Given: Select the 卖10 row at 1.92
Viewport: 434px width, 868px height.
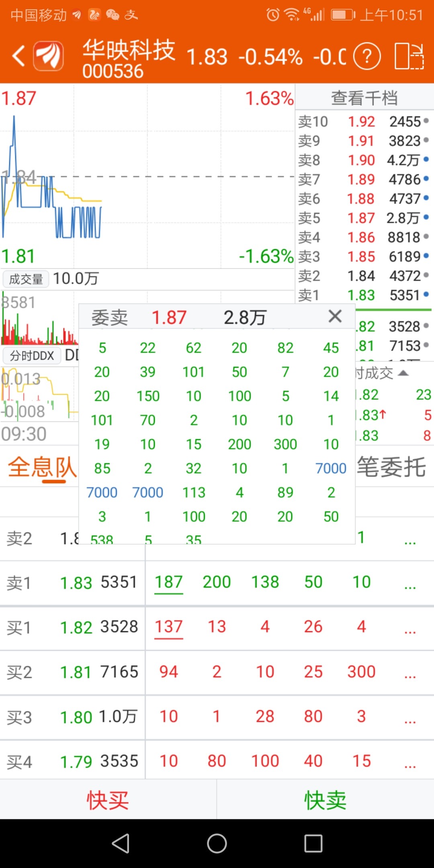Looking at the screenshot, I should (364, 121).
